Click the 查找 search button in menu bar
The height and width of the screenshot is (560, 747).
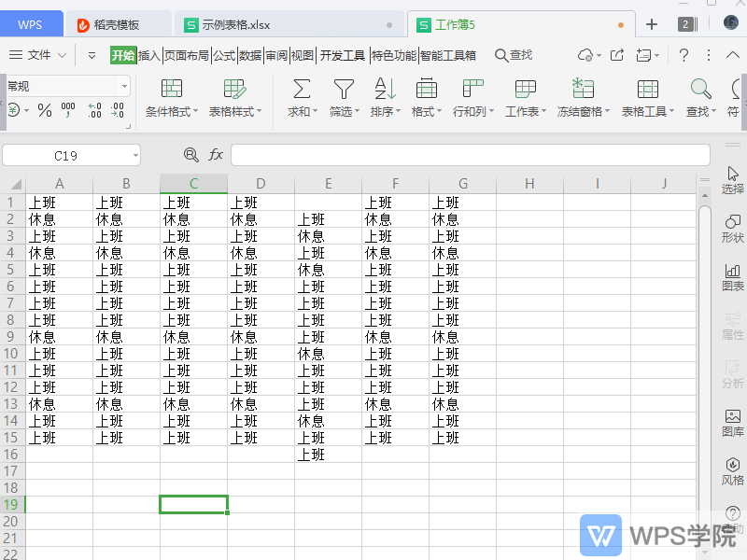click(514, 55)
